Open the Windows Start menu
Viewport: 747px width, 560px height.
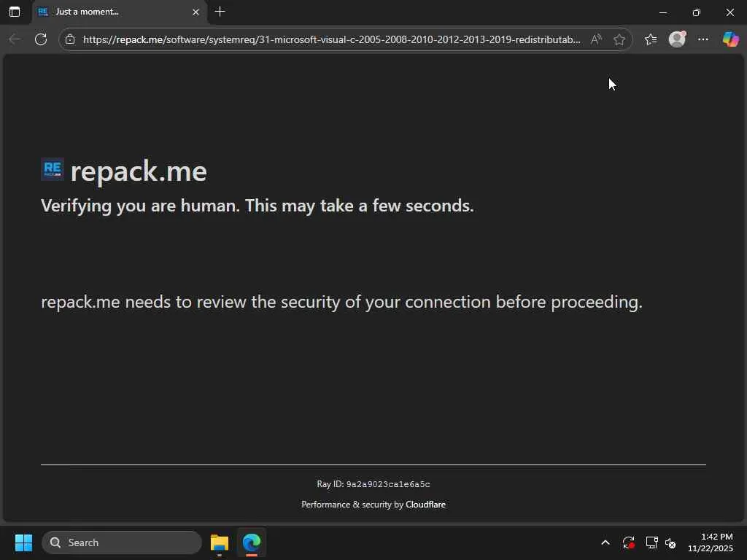click(23, 542)
